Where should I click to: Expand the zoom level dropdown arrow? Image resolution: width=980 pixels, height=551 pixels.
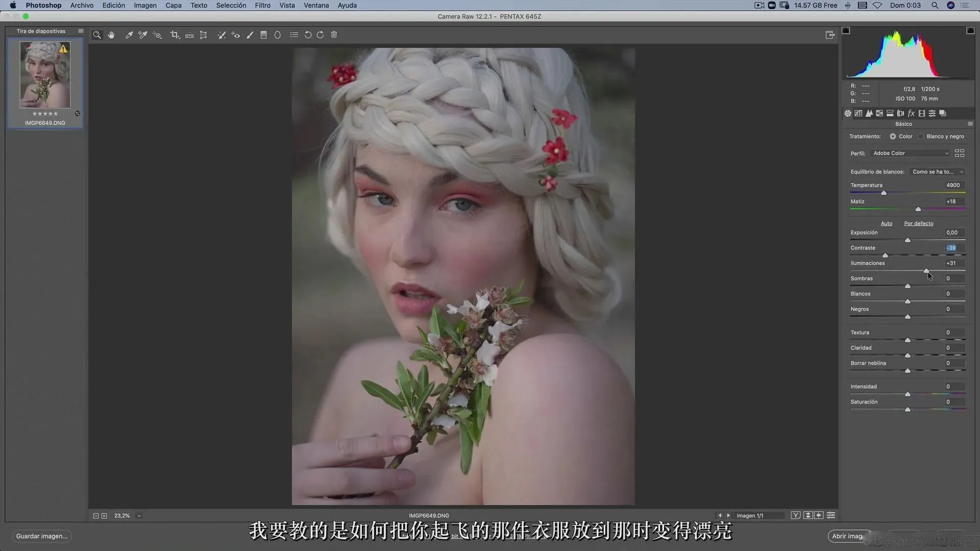tap(139, 516)
